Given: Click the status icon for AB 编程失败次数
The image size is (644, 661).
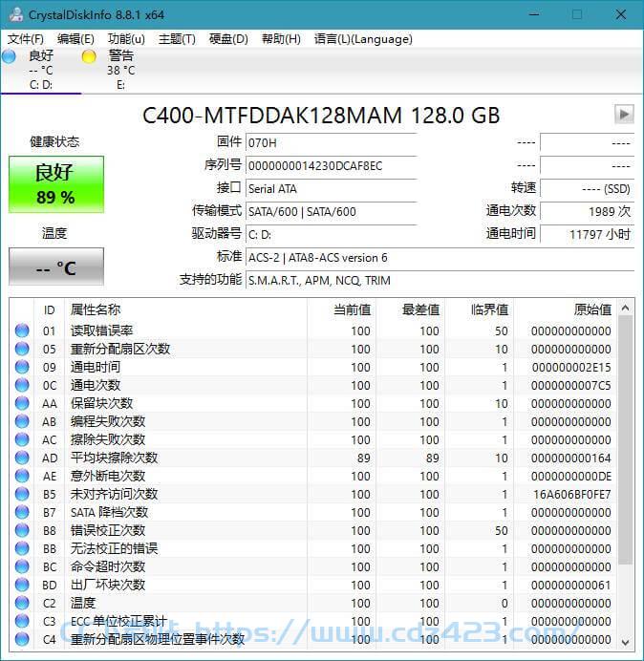Looking at the screenshot, I should pos(22,421).
